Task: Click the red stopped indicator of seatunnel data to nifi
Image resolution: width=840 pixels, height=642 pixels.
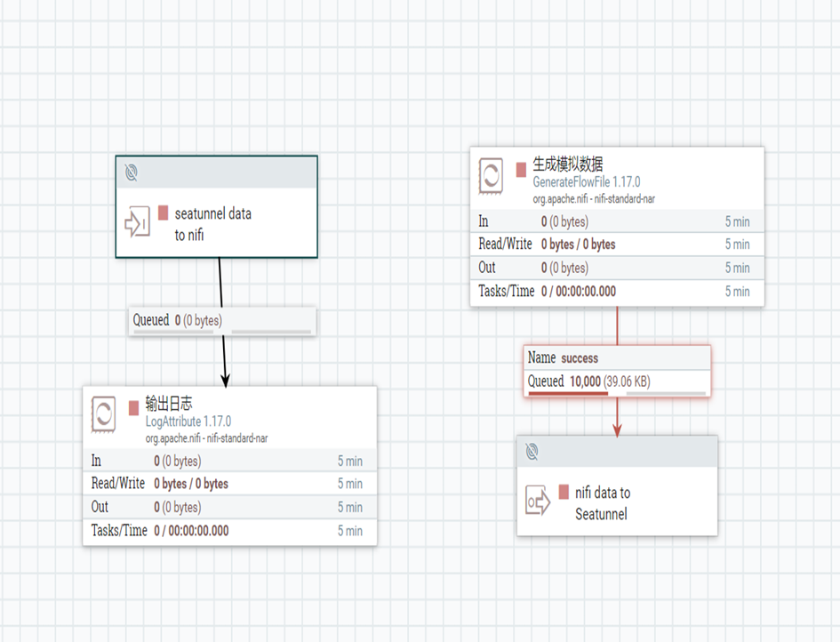Action: pos(164,213)
